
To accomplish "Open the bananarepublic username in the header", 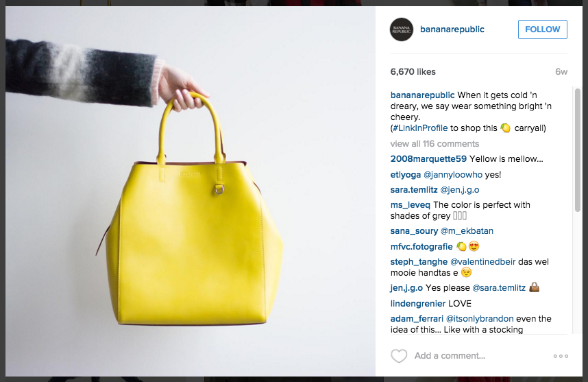I will (x=452, y=29).
